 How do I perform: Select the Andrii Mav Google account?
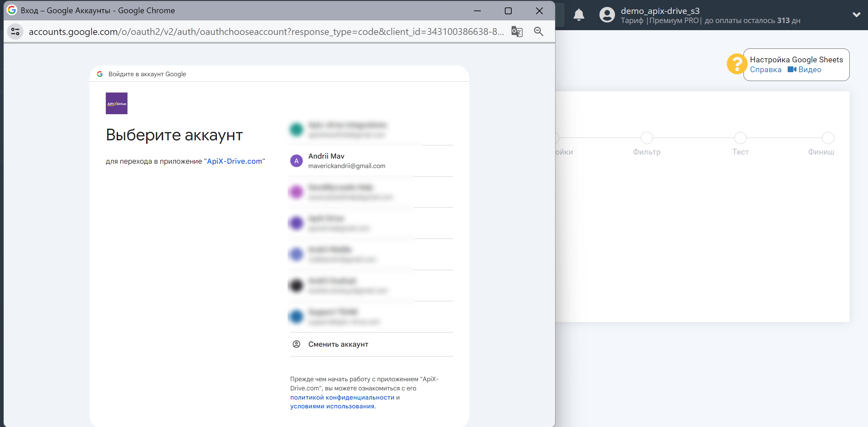[371, 161]
